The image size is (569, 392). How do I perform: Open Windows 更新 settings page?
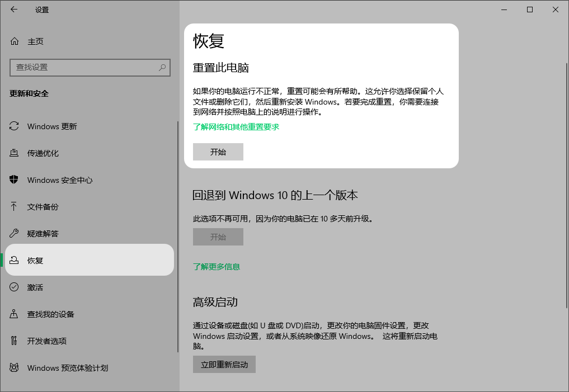[x=90, y=126]
